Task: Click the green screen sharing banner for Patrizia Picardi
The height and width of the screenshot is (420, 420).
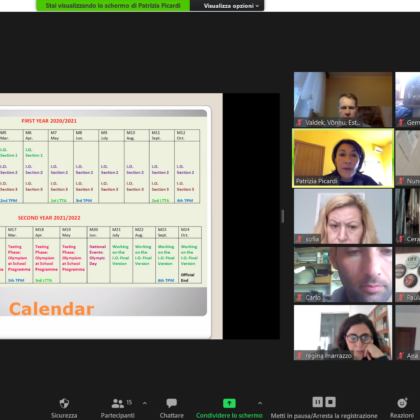Action: point(113,5)
